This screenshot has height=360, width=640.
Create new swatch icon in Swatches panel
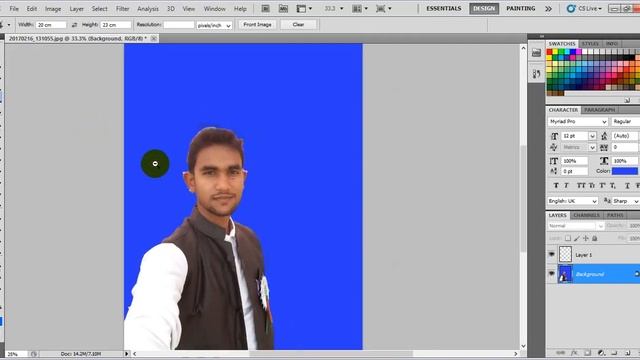[x=627, y=100]
